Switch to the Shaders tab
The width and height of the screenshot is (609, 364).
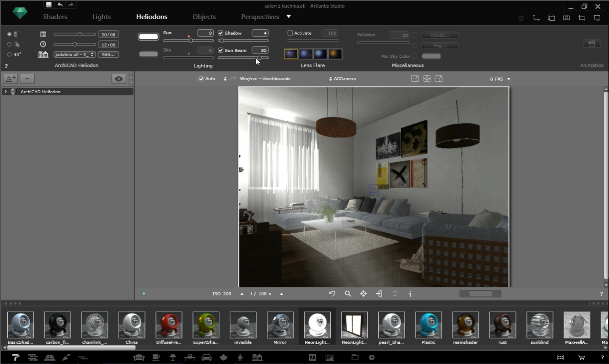click(x=55, y=17)
